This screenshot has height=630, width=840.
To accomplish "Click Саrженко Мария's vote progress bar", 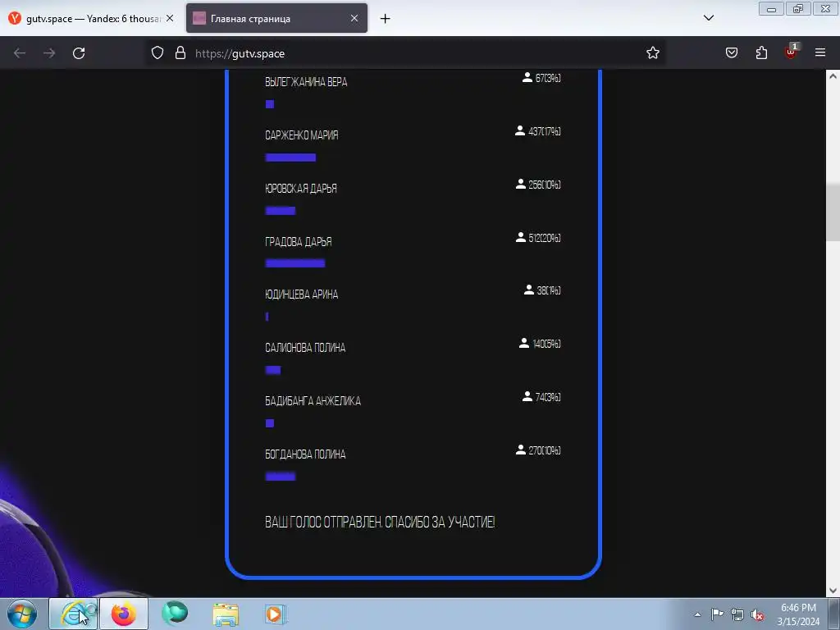I will [290, 157].
